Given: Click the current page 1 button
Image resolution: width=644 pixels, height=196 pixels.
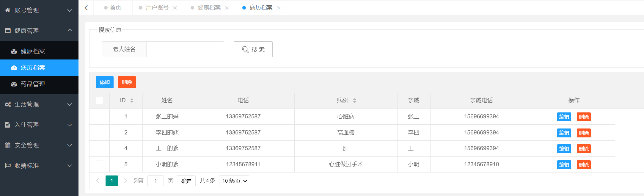Looking at the screenshot, I should 112,181.
